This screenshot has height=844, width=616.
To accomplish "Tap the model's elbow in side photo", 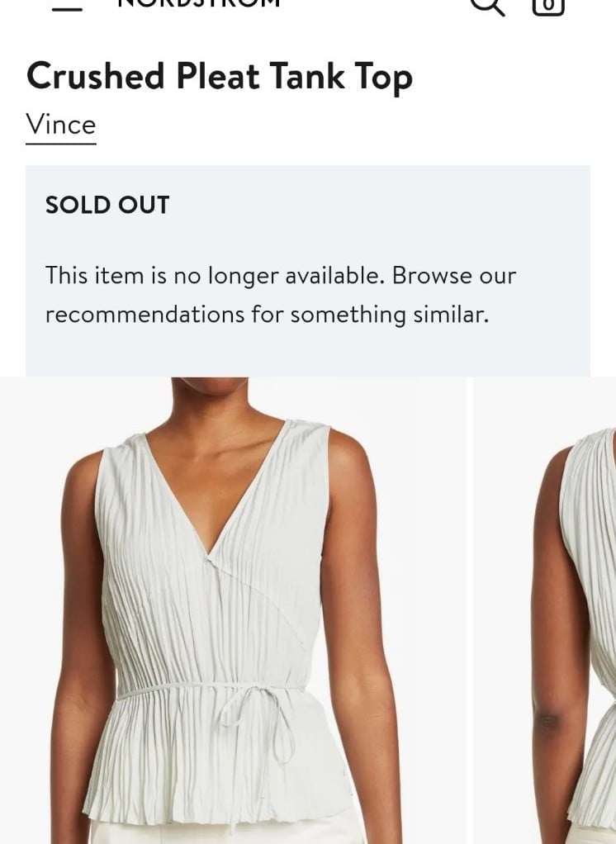I will 549,718.
